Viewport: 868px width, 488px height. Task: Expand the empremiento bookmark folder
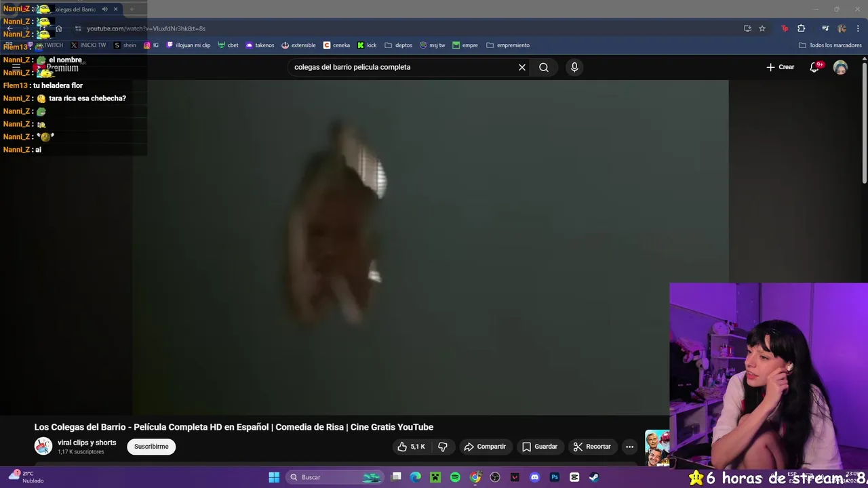[508, 45]
